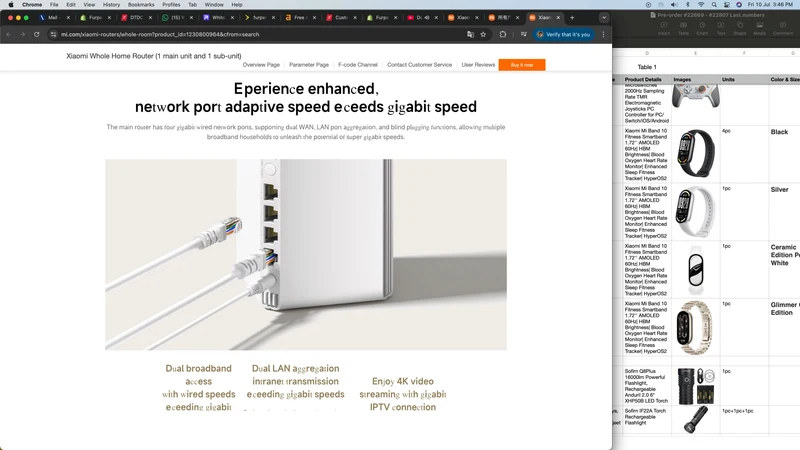
Task: Click the Siri icon in menu bar
Action: tap(739, 5)
